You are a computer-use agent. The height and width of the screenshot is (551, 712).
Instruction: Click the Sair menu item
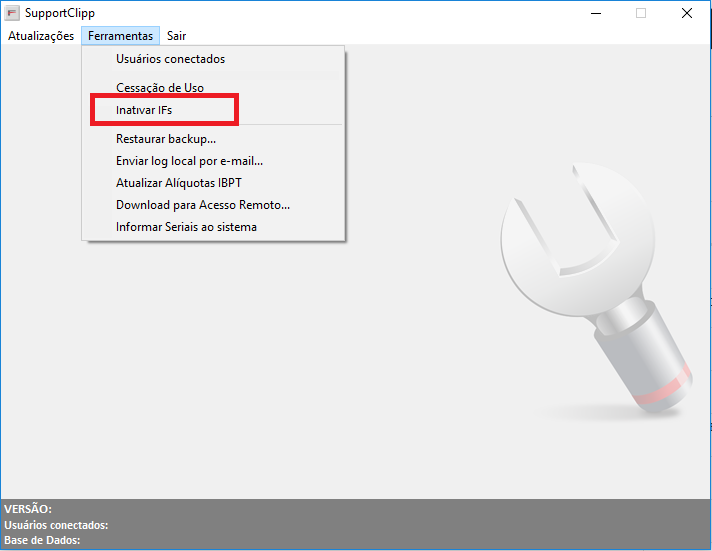(x=176, y=36)
